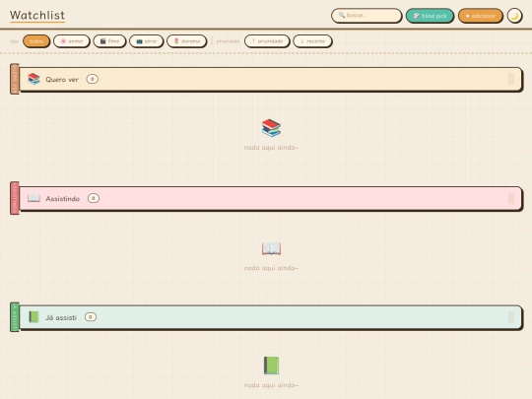Viewport: 532px width, 399px height.
Task: Grab the Quero ver drag handle
Action: (x=511, y=79)
